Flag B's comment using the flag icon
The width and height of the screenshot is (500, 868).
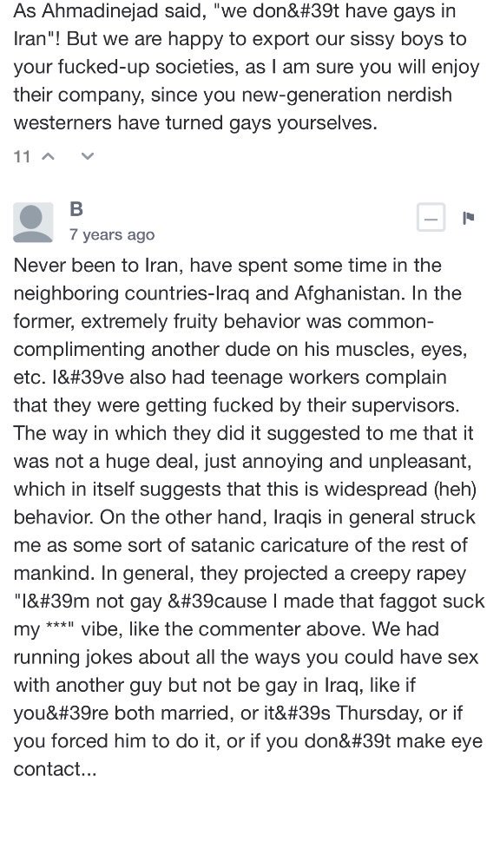click(468, 218)
